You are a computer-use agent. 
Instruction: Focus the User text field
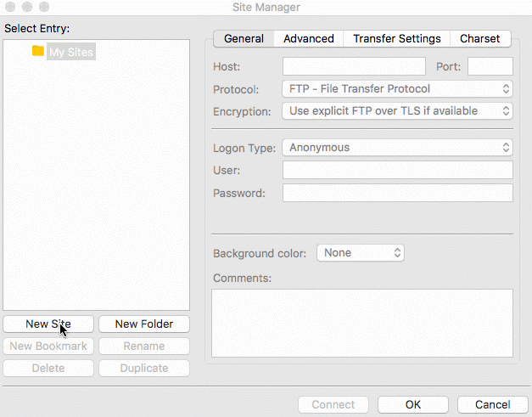click(x=398, y=170)
